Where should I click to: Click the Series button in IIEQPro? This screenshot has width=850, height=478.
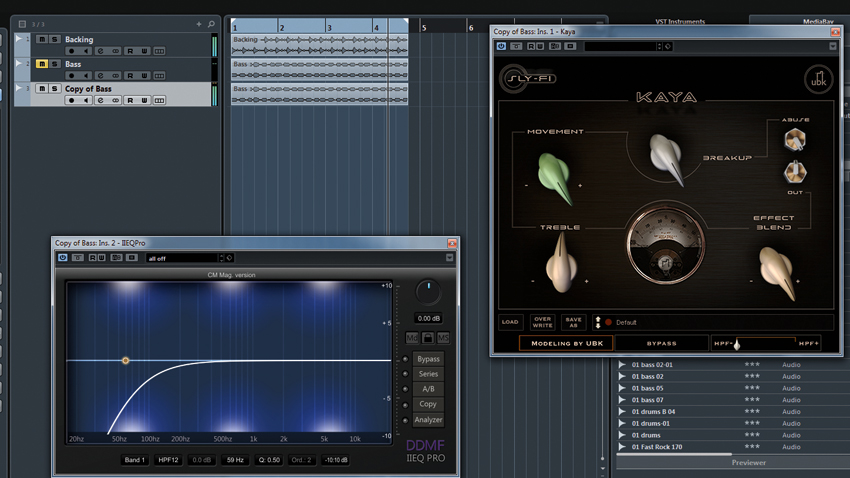coord(428,374)
